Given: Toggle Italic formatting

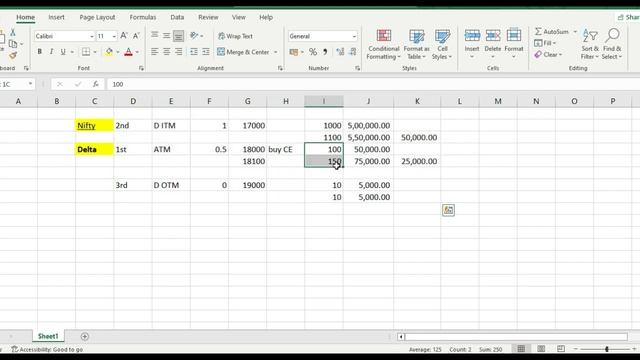Looking at the screenshot, I should [51, 52].
